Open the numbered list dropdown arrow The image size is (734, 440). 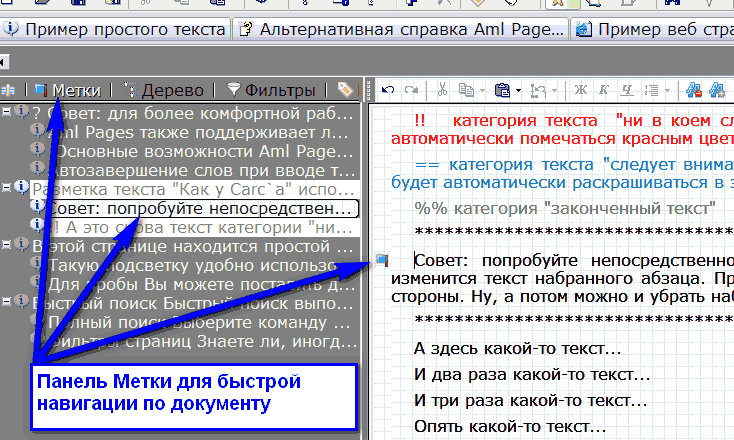pos(668,90)
